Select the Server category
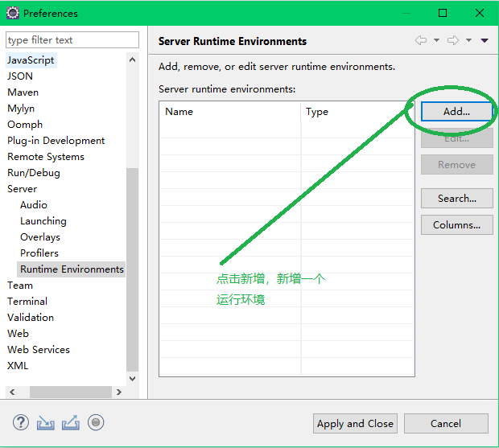Viewport: 499px width, 448px height. 23,189
